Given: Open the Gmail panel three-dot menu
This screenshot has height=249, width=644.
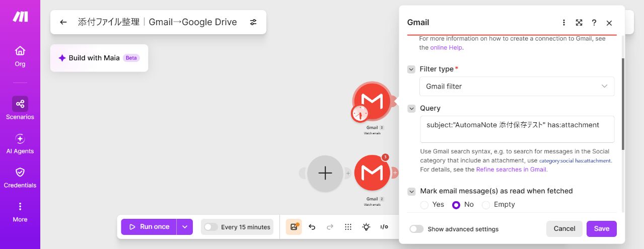Looking at the screenshot, I should tap(564, 23).
